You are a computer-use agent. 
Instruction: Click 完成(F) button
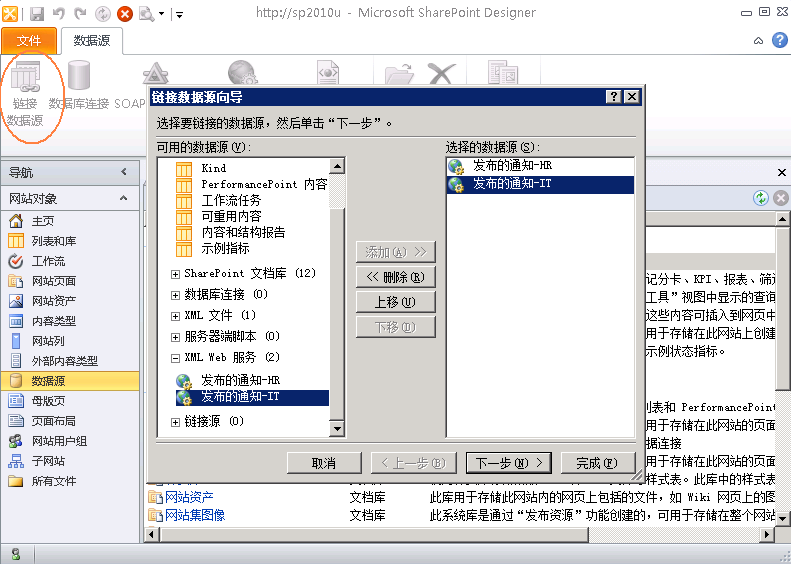pos(597,463)
